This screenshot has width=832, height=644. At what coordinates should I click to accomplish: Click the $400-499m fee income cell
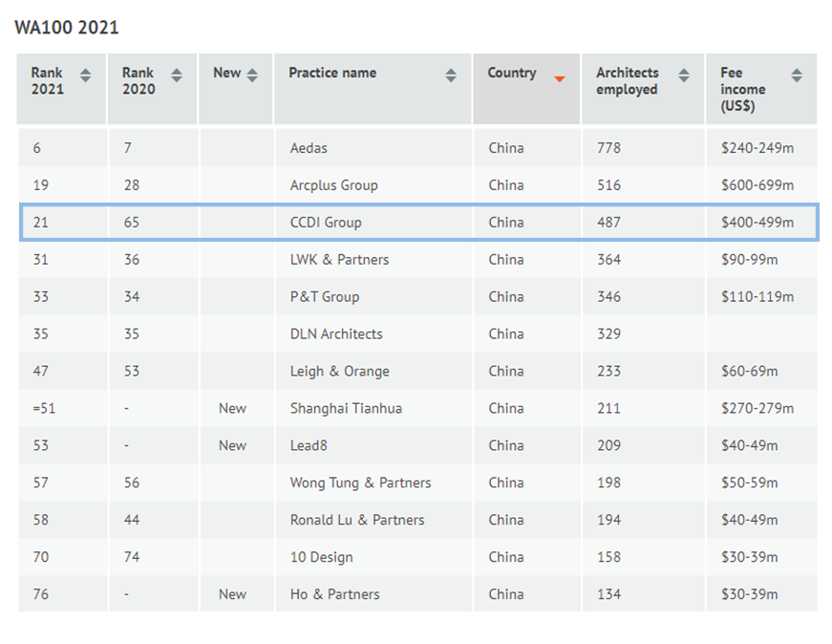tap(757, 223)
